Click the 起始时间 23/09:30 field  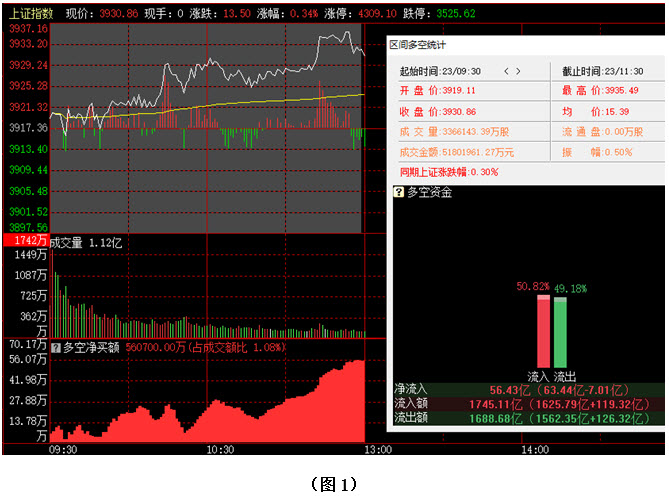coord(440,71)
